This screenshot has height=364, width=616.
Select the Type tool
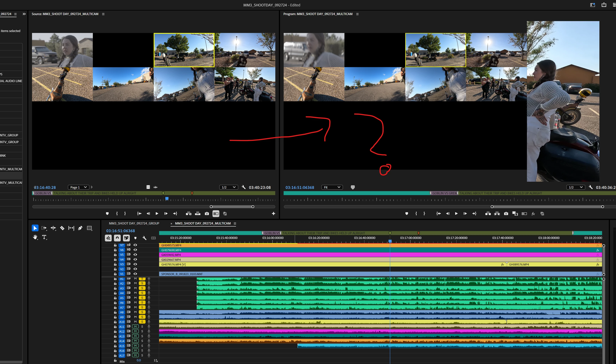pyautogui.click(x=44, y=237)
